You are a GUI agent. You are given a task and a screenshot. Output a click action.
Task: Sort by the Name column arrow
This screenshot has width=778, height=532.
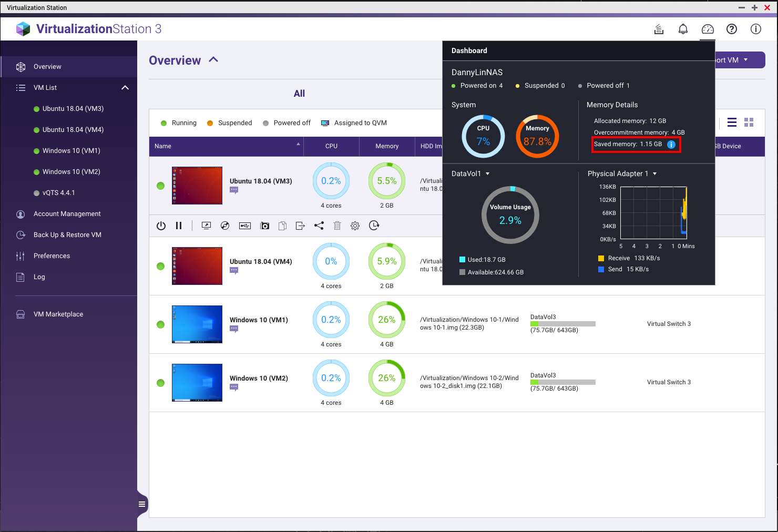pos(298,144)
